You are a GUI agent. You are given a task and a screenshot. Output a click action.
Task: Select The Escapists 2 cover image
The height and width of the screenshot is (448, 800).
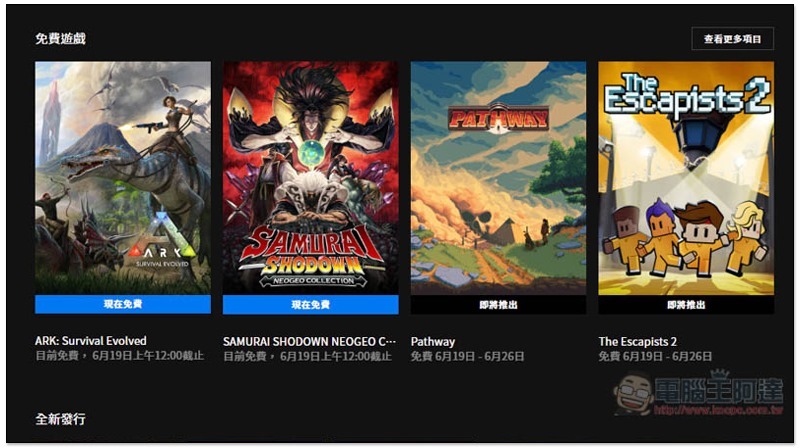(686, 178)
